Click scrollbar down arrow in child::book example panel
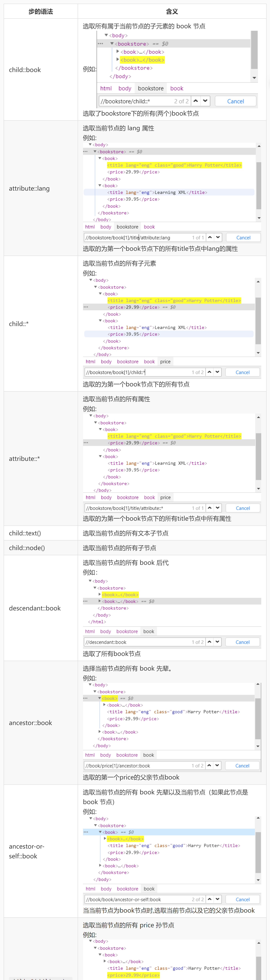The height and width of the screenshot is (980, 270). point(254,78)
